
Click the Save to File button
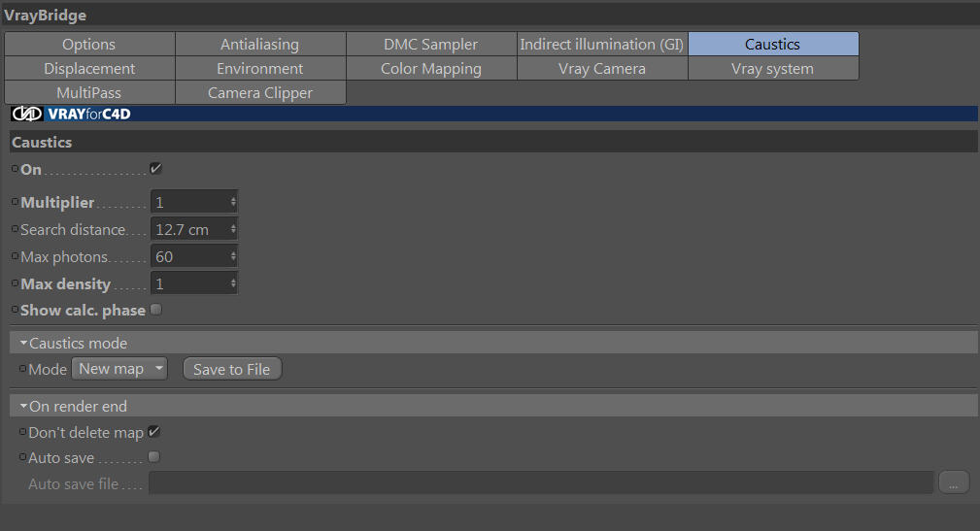coord(232,369)
